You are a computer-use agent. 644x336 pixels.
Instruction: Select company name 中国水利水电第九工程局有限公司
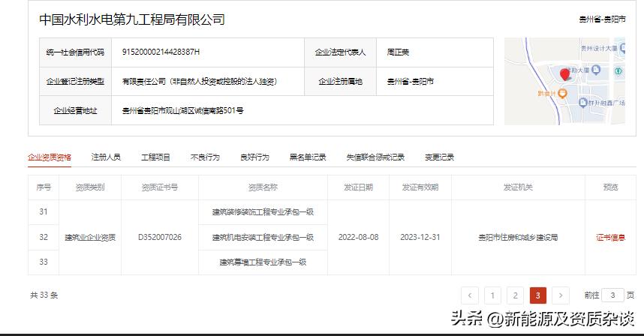point(132,19)
